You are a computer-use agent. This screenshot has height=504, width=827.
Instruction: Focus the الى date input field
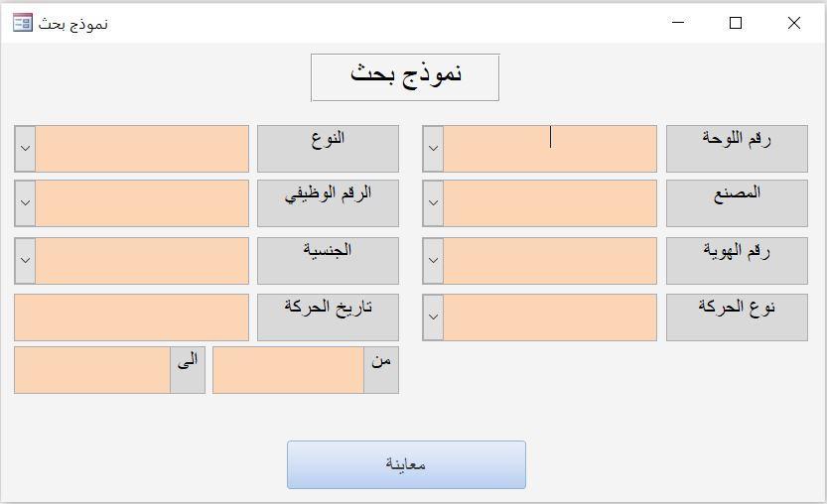pyautogui.click(x=91, y=370)
